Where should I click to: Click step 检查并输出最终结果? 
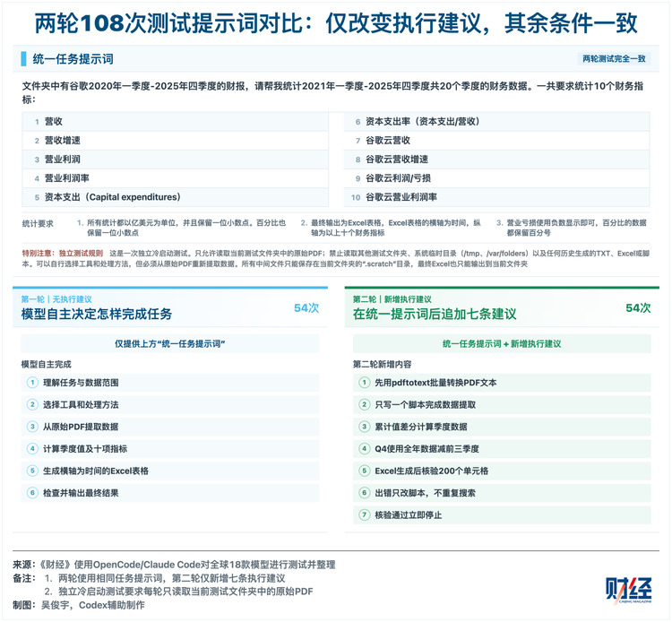pos(170,493)
